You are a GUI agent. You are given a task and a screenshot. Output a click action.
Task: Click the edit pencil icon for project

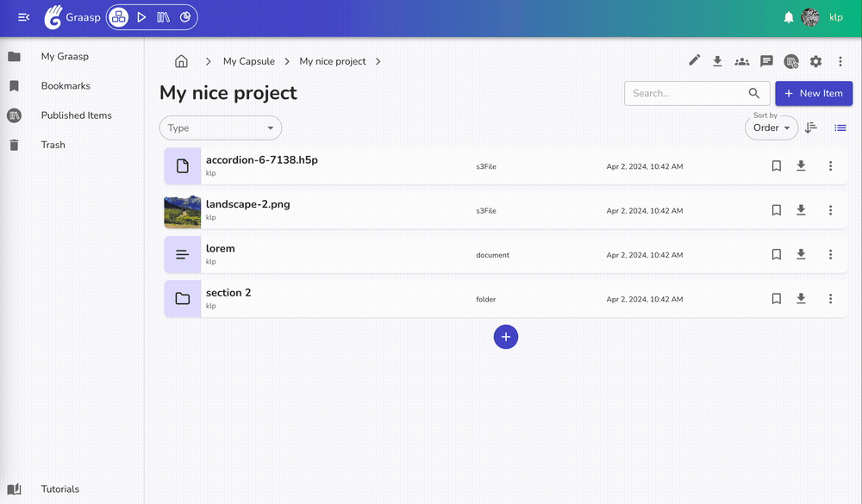pos(695,60)
